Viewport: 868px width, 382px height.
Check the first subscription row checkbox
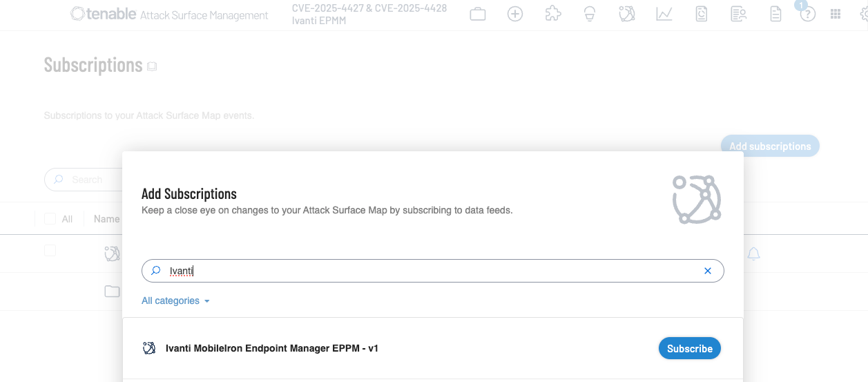point(50,250)
